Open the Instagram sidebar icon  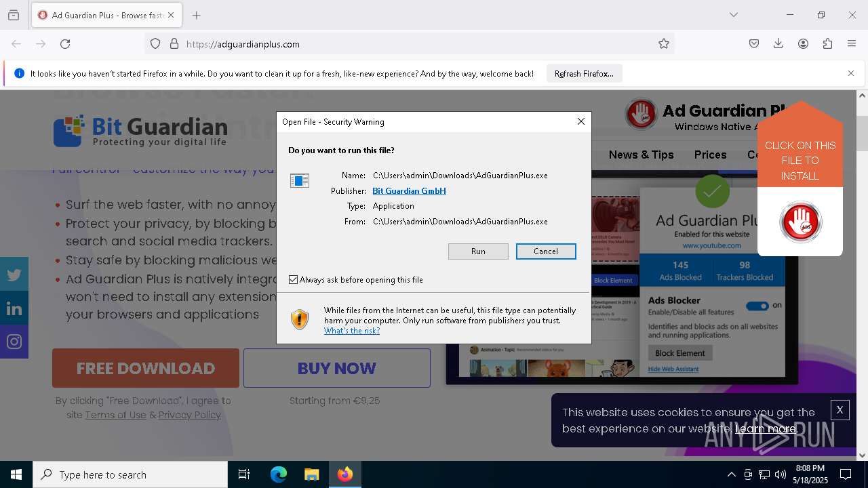click(x=14, y=342)
